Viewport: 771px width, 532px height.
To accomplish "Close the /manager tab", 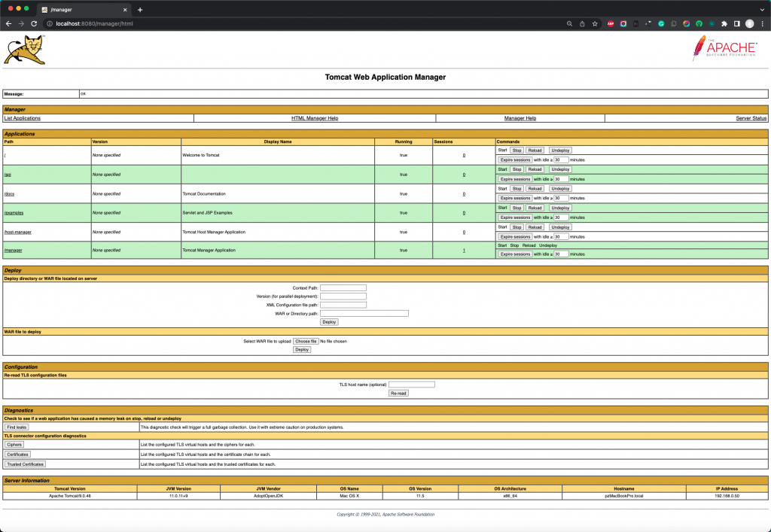I will point(125,10).
